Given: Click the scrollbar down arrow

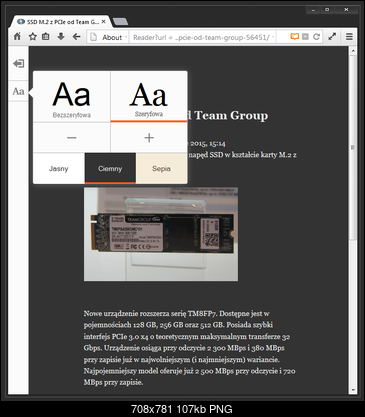Looking at the screenshot, I should point(353,390).
